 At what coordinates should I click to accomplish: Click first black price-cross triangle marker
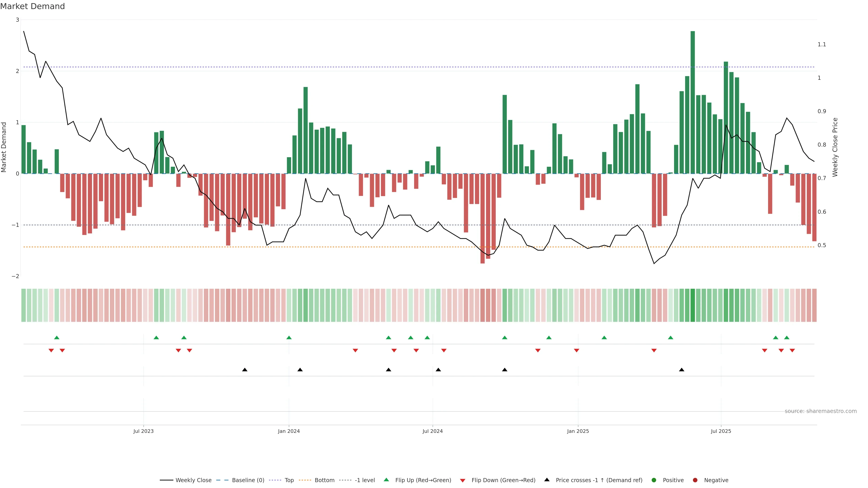245,370
